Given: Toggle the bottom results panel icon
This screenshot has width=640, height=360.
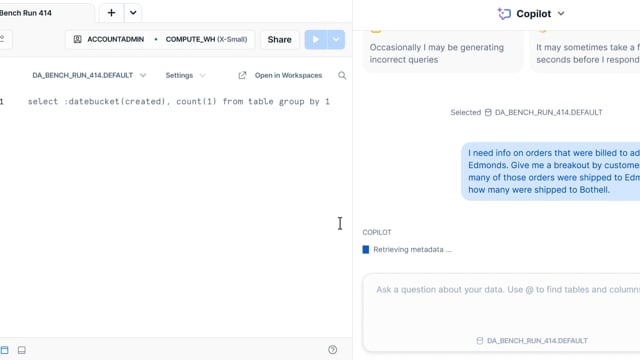Looking at the screenshot, I should (x=22, y=350).
